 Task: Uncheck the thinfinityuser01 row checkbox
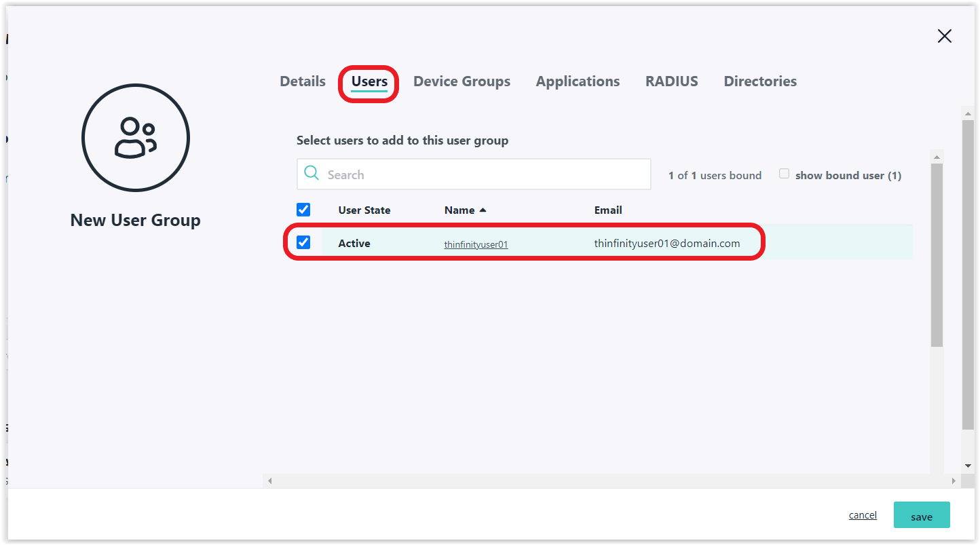point(303,242)
